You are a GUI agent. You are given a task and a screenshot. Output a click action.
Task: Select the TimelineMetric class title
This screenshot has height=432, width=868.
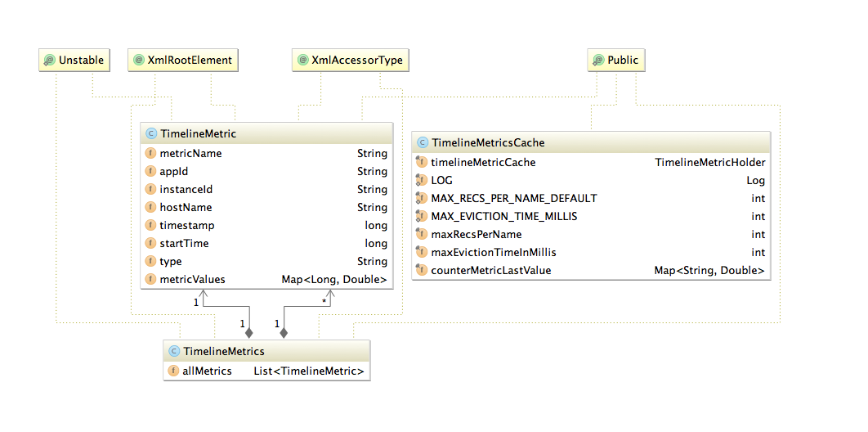click(199, 133)
